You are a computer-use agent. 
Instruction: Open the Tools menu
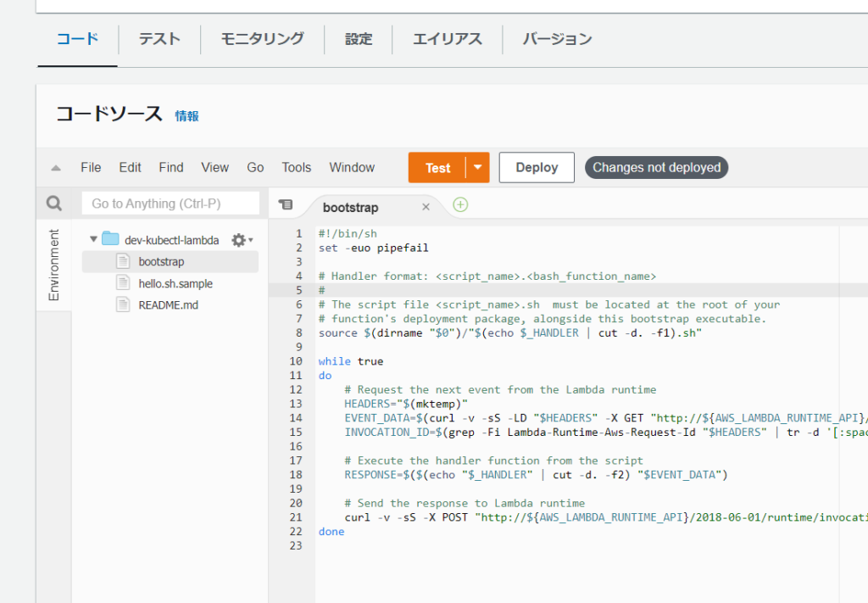[x=296, y=167]
